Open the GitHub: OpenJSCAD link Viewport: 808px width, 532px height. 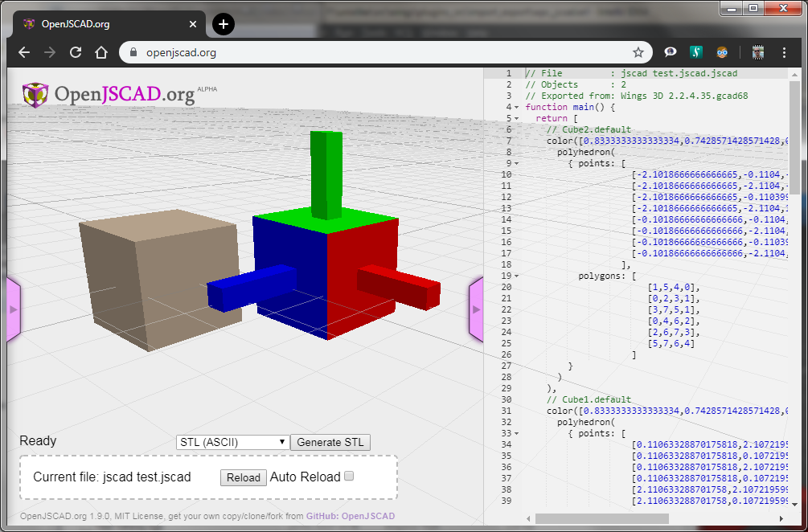(x=351, y=516)
